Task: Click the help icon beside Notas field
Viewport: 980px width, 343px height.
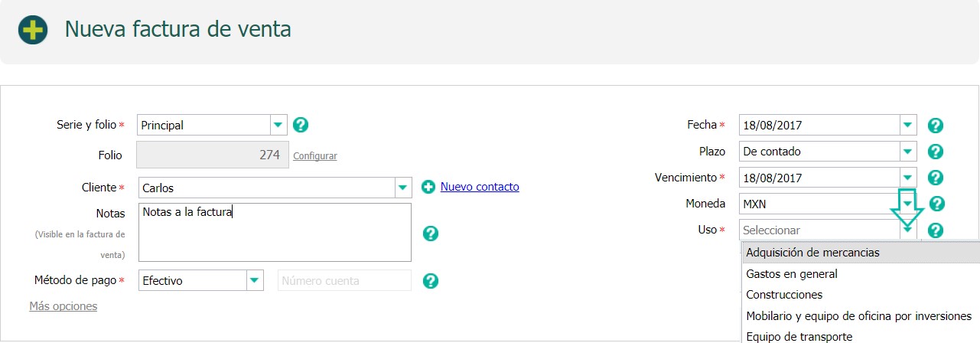Action: pyautogui.click(x=431, y=234)
